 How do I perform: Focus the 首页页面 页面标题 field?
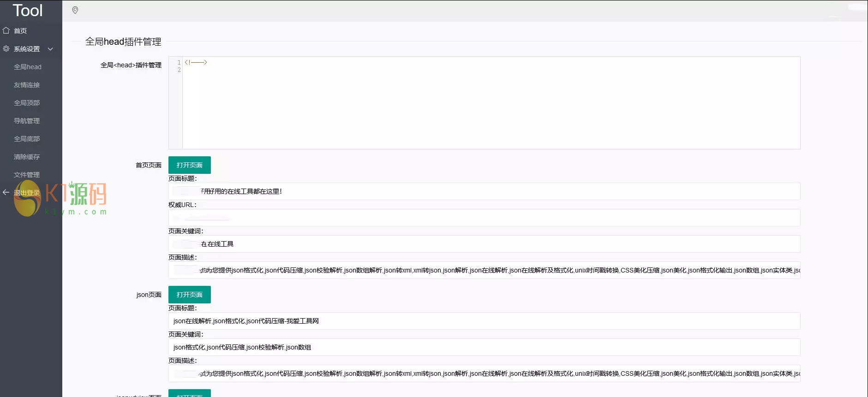point(484,191)
